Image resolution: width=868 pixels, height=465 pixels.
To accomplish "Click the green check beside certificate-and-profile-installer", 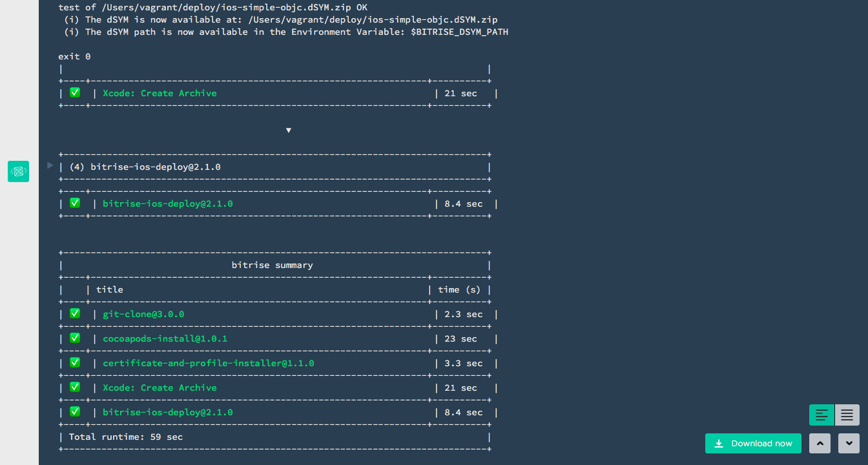I will 75,362.
